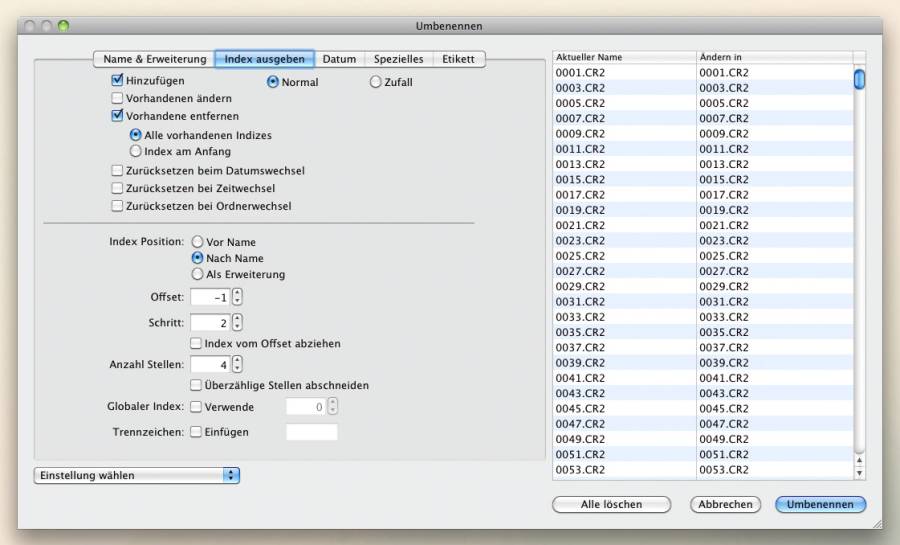Select file 0027.CR2 under Aktueller Name
The width and height of the screenshot is (900, 545).
click(x=580, y=271)
